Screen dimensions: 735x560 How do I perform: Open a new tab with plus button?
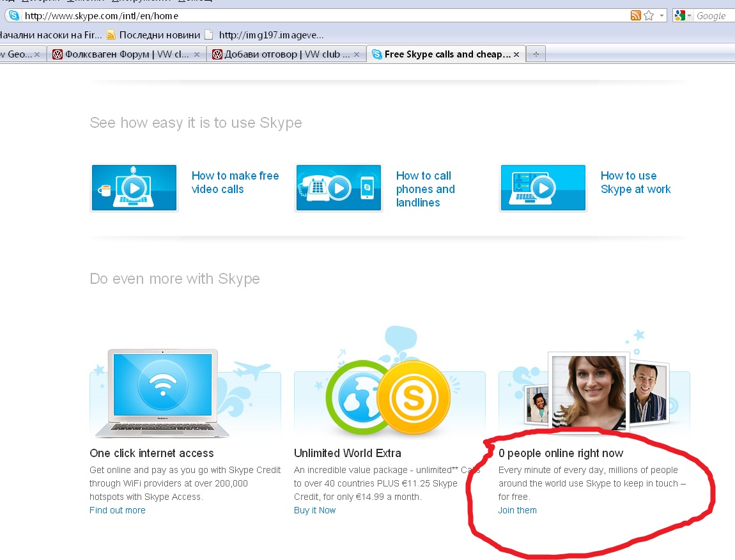pyautogui.click(x=536, y=54)
